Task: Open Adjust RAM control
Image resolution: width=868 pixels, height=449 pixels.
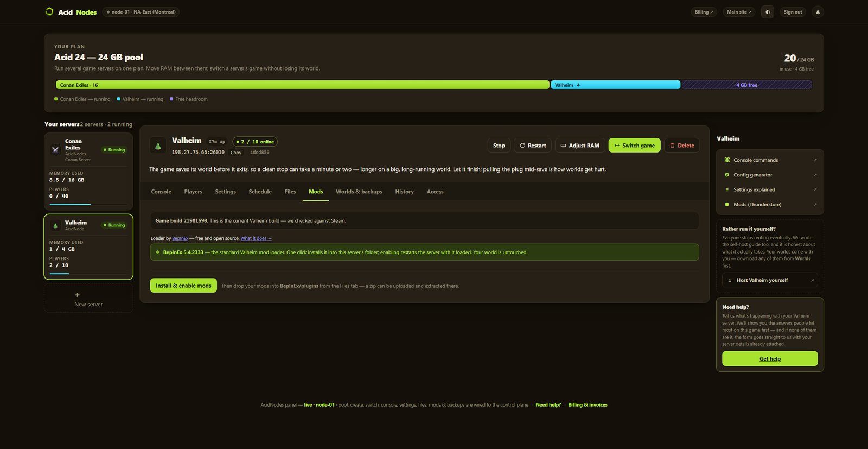Action: pyautogui.click(x=580, y=146)
